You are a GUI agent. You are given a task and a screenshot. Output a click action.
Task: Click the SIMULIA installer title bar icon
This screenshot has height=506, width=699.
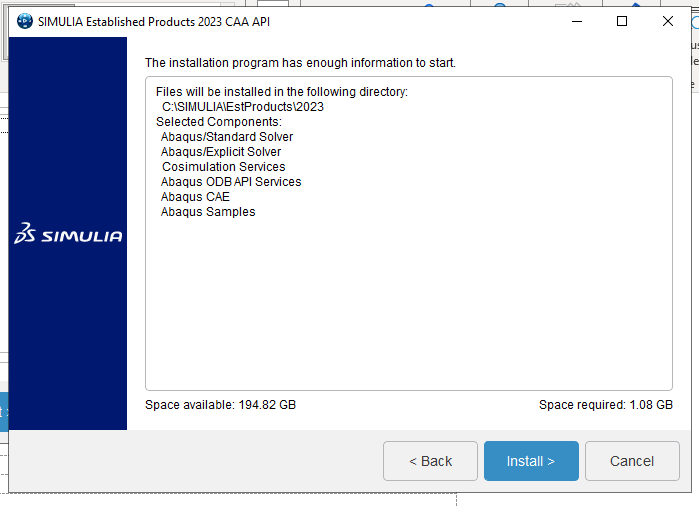coord(25,21)
